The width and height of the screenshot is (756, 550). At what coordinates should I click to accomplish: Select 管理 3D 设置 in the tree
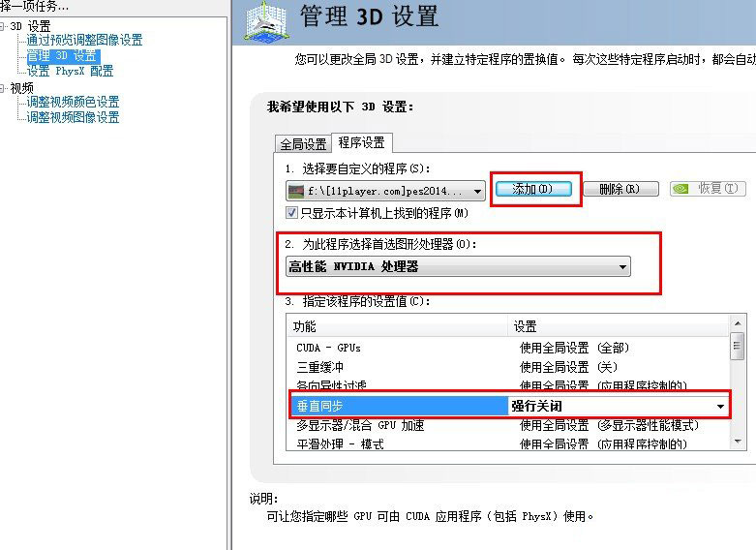click(x=63, y=56)
